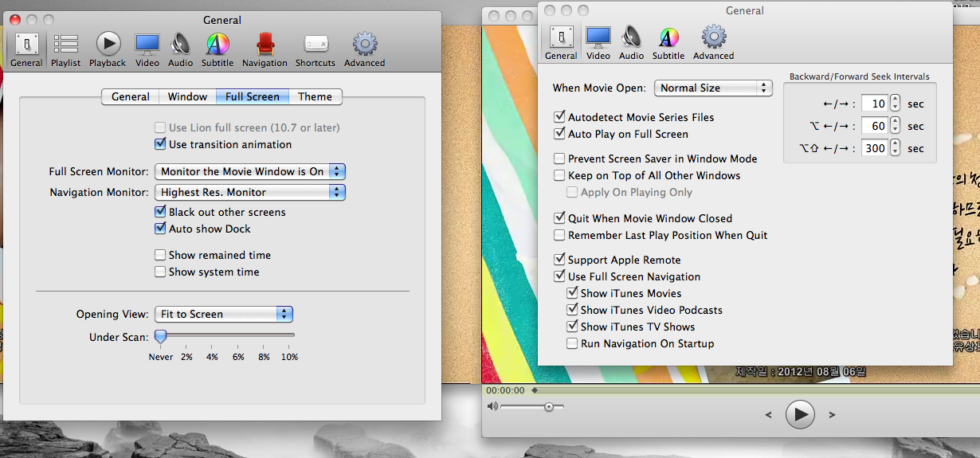Viewport: 980px width, 458px height.
Task: Switch to the General sub-tab
Action: [x=131, y=96]
